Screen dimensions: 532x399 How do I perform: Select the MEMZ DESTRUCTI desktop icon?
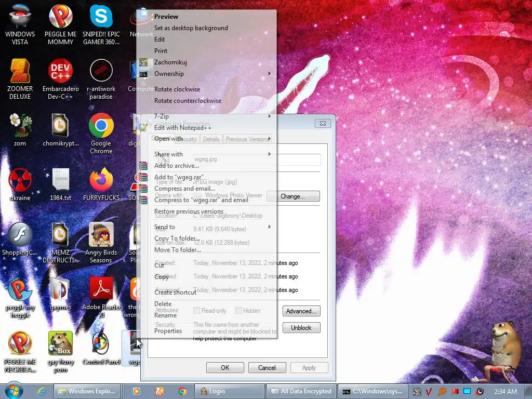(60, 242)
